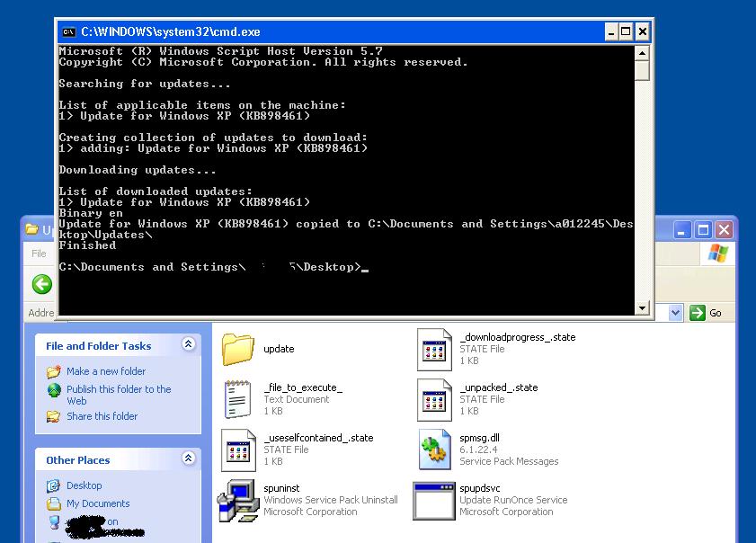Image resolution: width=756 pixels, height=543 pixels.
Task: Collapse the Other Places panel
Action: point(188,459)
